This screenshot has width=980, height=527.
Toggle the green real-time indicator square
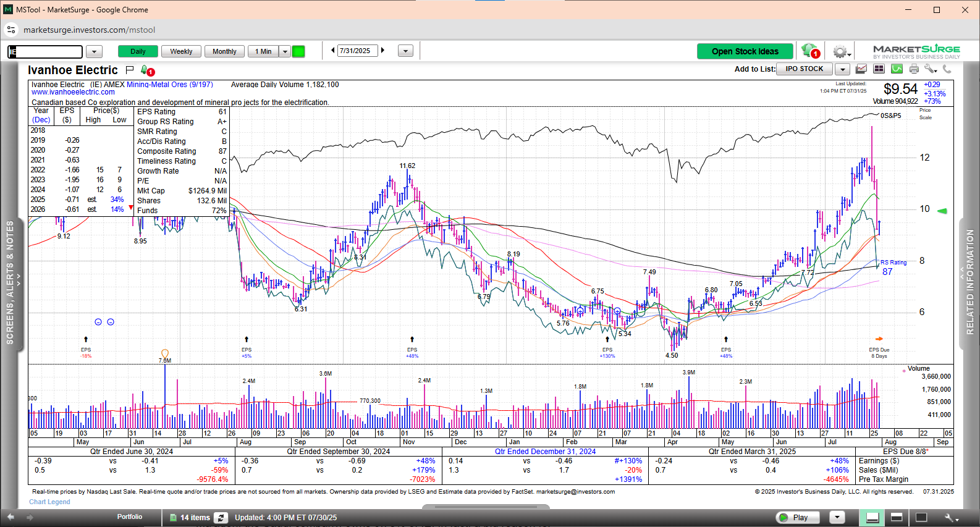pyautogui.click(x=298, y=51)
